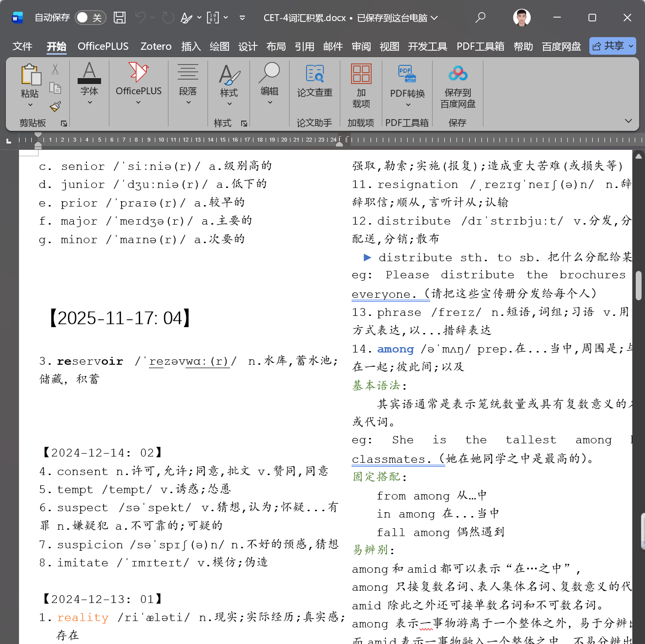Click the Undo arrow icon
This screenshot has width=645, height=644.
coord(140,18)
